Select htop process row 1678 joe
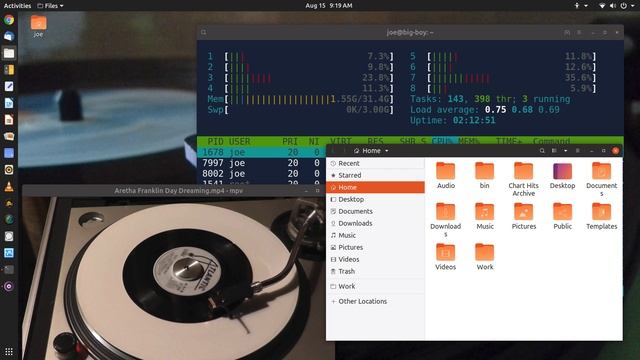The height and width of the screenshot is (360, 640). [x=262, y=152]
